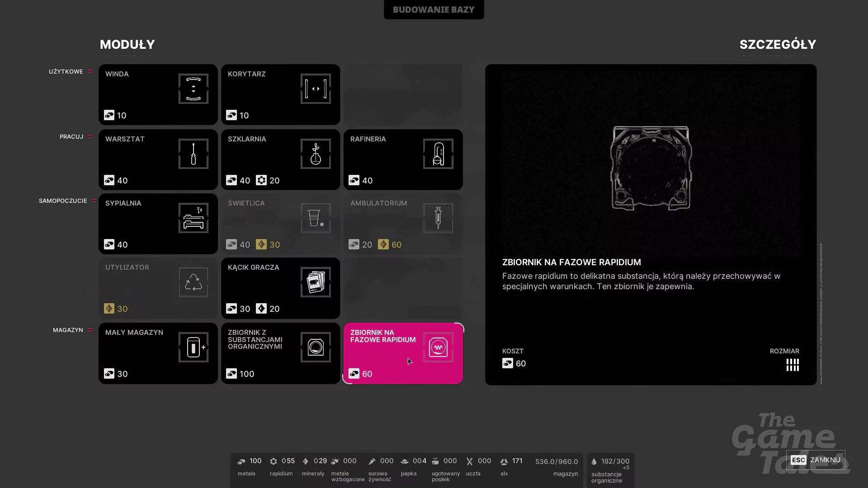Click the tank preview image in Szczegóły
Image resolution: width=868 pixels, height=488 pixels.
click(651, 168)
